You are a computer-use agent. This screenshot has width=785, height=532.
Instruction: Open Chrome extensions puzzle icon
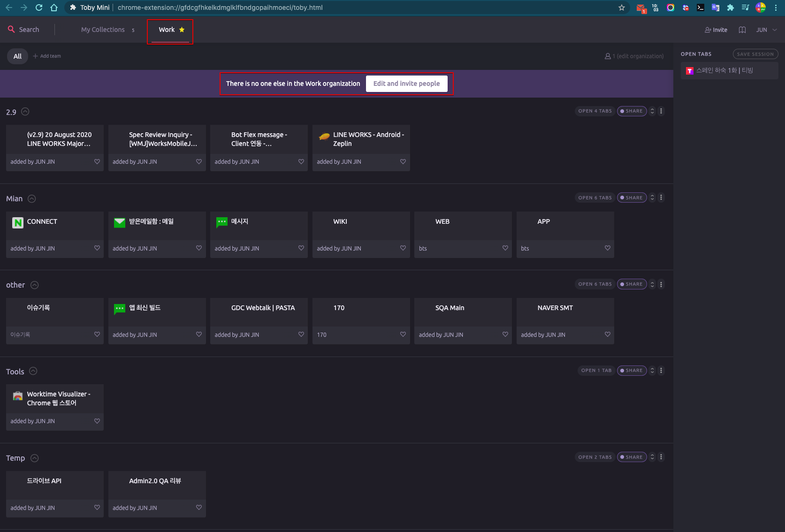tap(731, 8)
